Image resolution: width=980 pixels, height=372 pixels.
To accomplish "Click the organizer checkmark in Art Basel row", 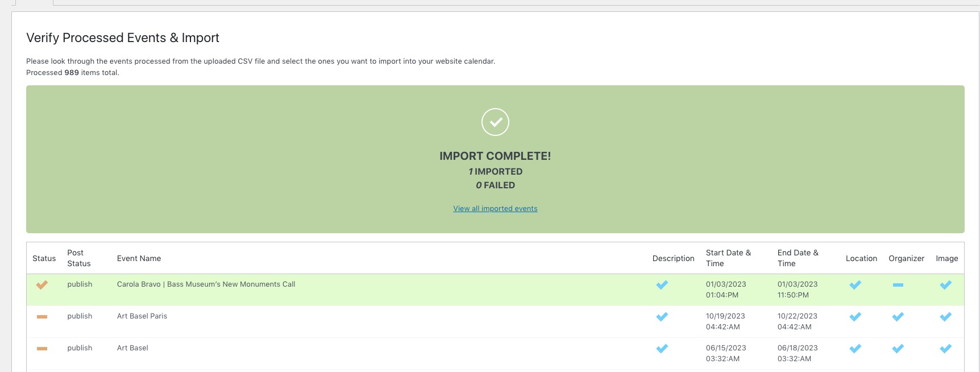I will tap(898, 349).
